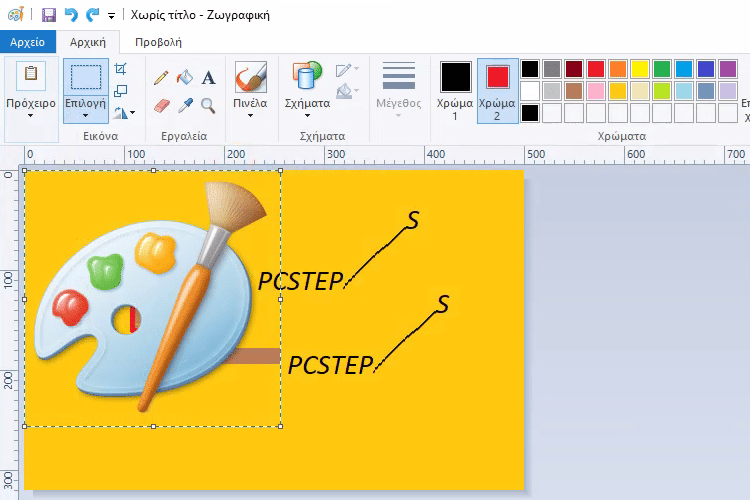
Task: Click the Μέγεθος line thickness icon
Action: coord(398,76)
